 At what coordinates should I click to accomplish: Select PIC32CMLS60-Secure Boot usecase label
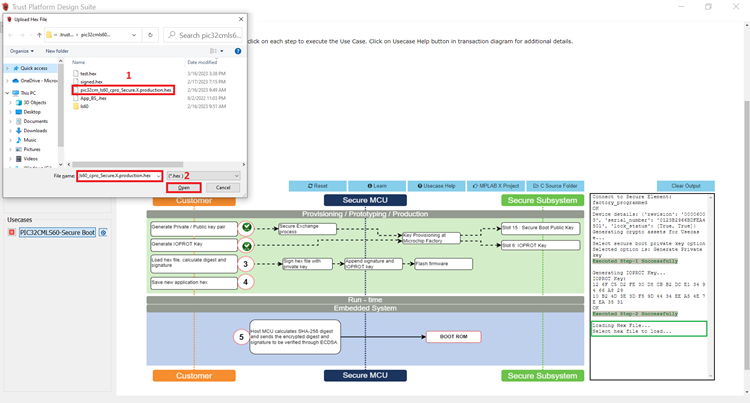coord(57,232)
